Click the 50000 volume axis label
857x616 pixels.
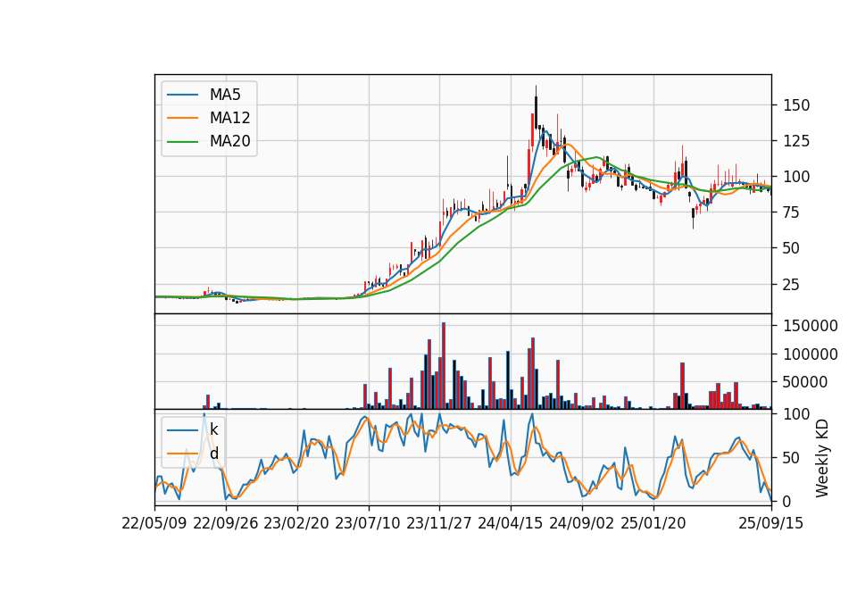pyautogui.click(x=805, y=383)
